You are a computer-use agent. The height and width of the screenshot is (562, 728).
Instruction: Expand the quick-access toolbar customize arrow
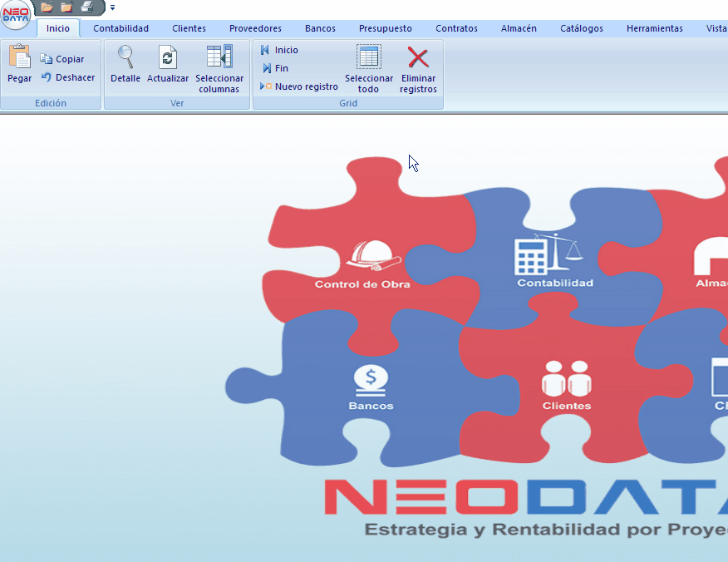click(112, 7)
